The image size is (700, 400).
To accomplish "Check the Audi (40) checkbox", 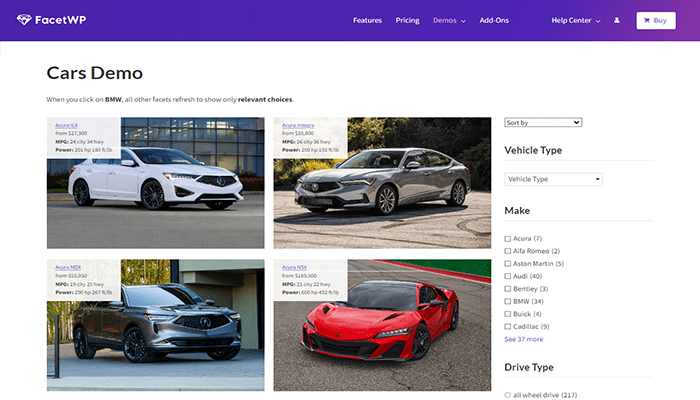I will click(508, 276).
